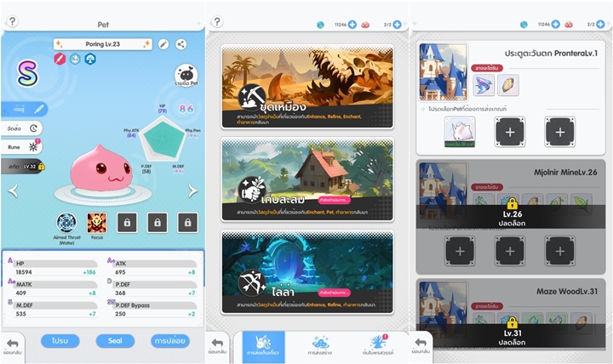Image resolution: width=613 pixels, height=364 pixels.
Task: Add pet to third Mjolnir Mine slot
Action: point(560,251)
